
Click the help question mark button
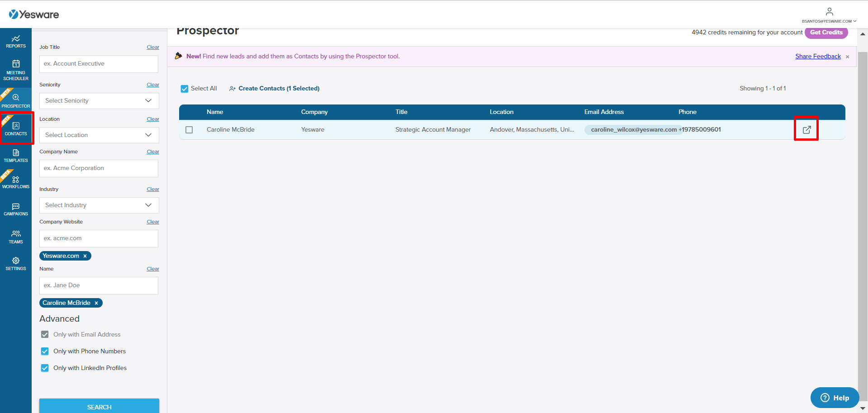835,398
